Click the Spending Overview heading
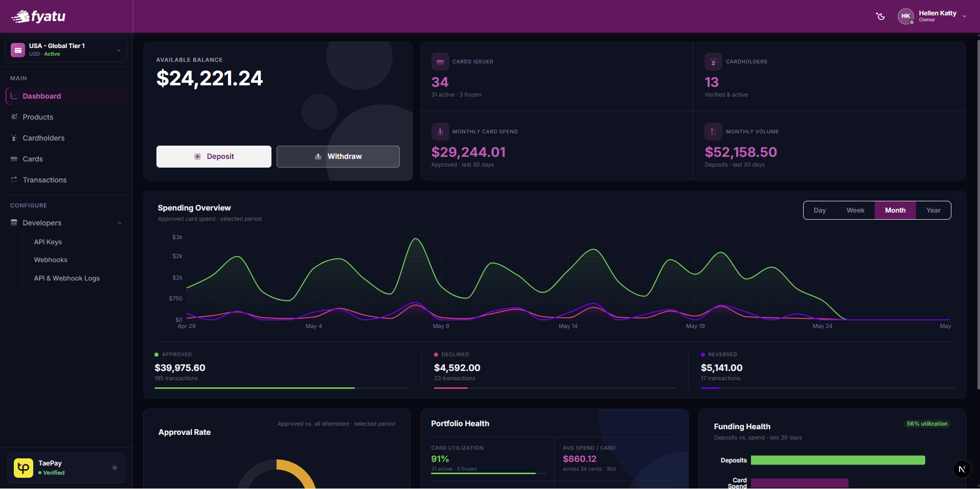Viewport: 980px width, 489px height. tap(194, 208)
